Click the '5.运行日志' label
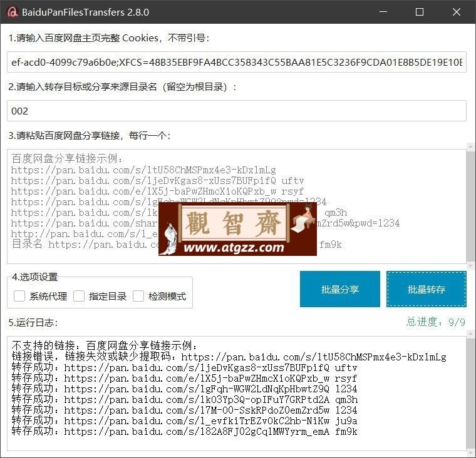The width and height of the screenshot is (476, 458). tap(33, 322)
